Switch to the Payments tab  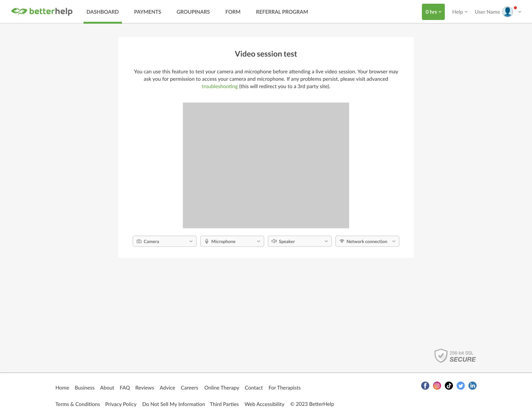(x=147, y=12)
